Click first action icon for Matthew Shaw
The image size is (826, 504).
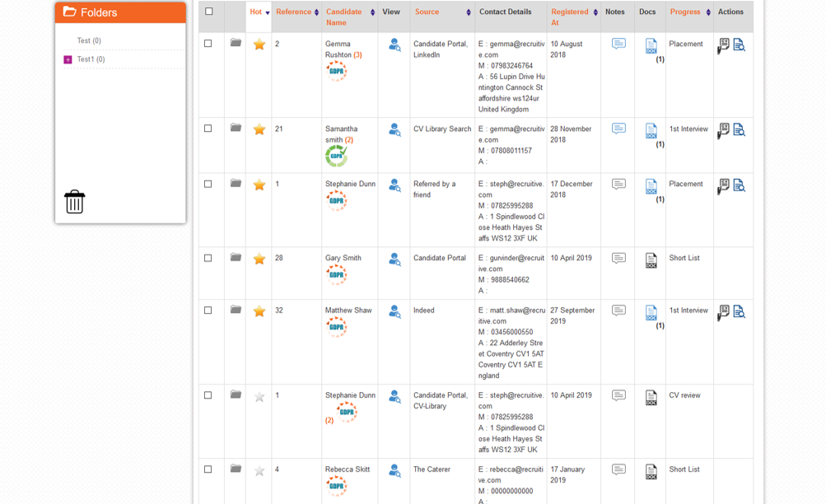pyautogui.click(x=723, y=312)
